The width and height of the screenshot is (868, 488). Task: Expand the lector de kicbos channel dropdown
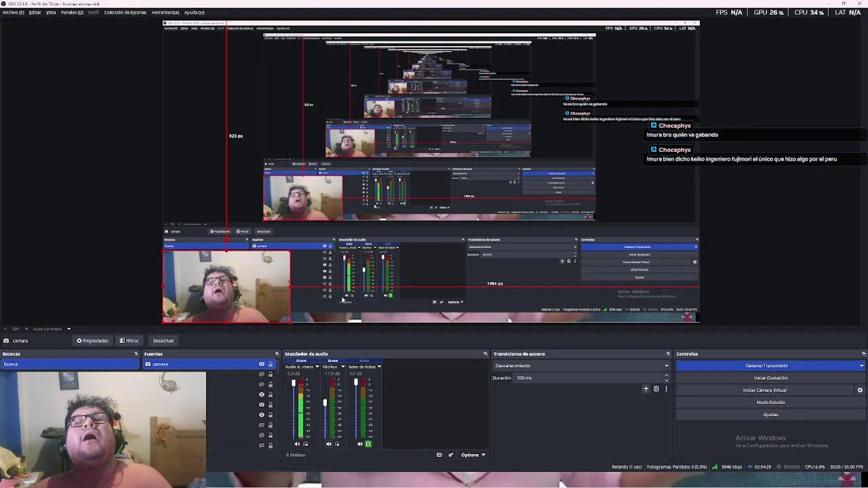379,367
